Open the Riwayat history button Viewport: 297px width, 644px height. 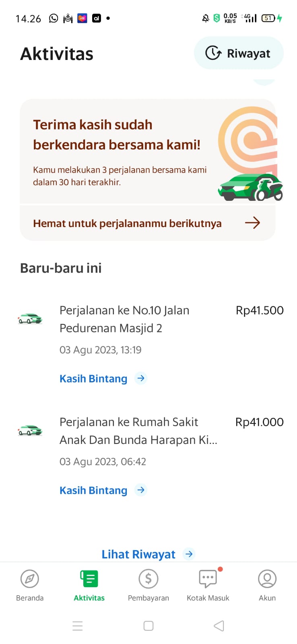tap(239, 53)
